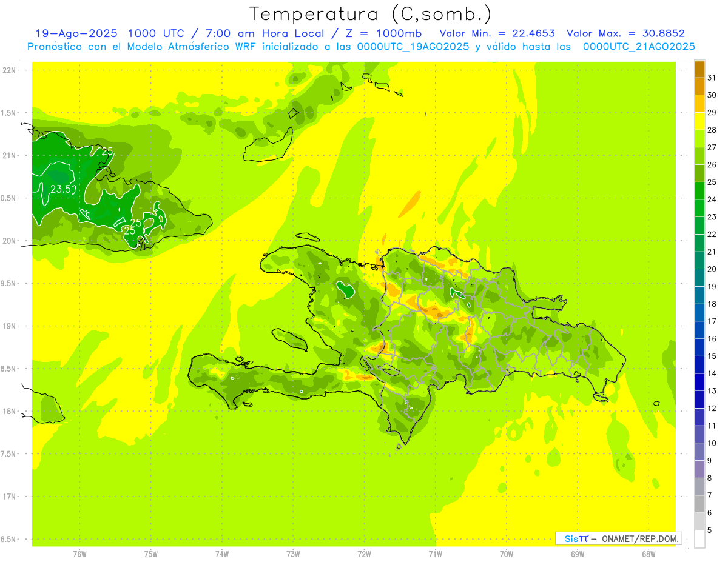The height and width of the screenshot is (562, 728).
Task: Pick the dark brown swatch above 31
Action: (x=699, y=69)
